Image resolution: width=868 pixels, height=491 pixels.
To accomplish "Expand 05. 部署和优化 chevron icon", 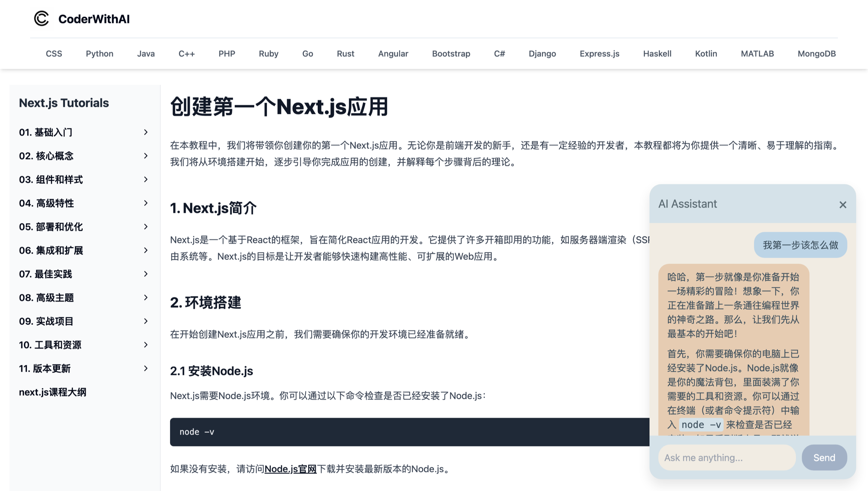I will tap(146, 227).
